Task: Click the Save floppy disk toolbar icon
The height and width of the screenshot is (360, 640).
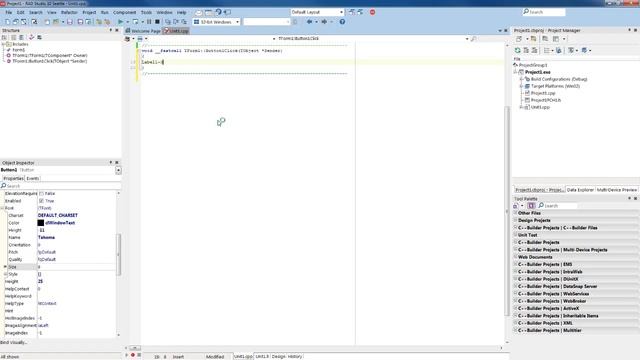Action: tap(69, 22)
